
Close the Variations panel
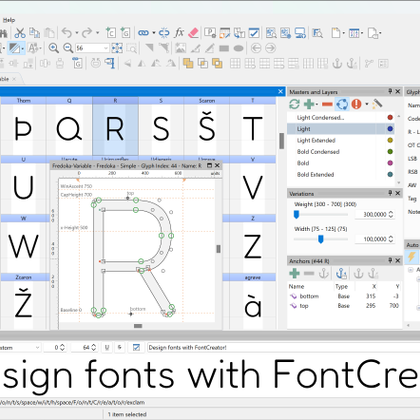(398, 193)
